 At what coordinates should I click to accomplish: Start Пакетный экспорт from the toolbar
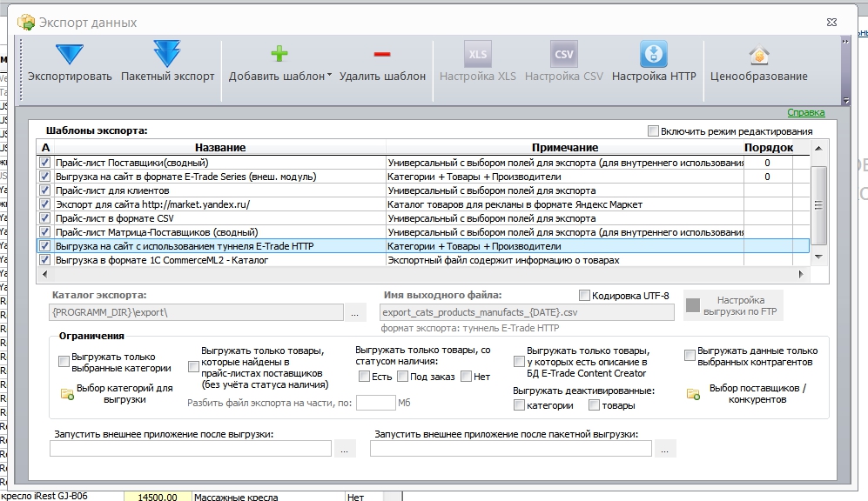pyautogui.click(x=167, y=62)
